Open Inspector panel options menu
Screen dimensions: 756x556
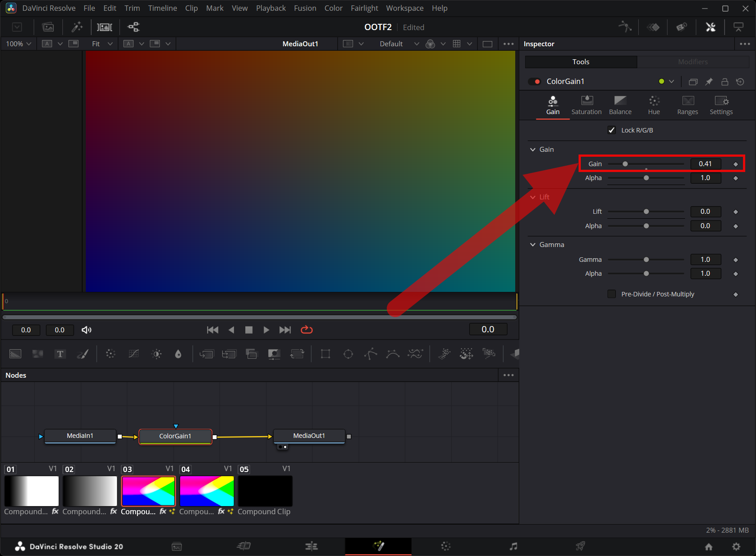(x=745, y=44)
